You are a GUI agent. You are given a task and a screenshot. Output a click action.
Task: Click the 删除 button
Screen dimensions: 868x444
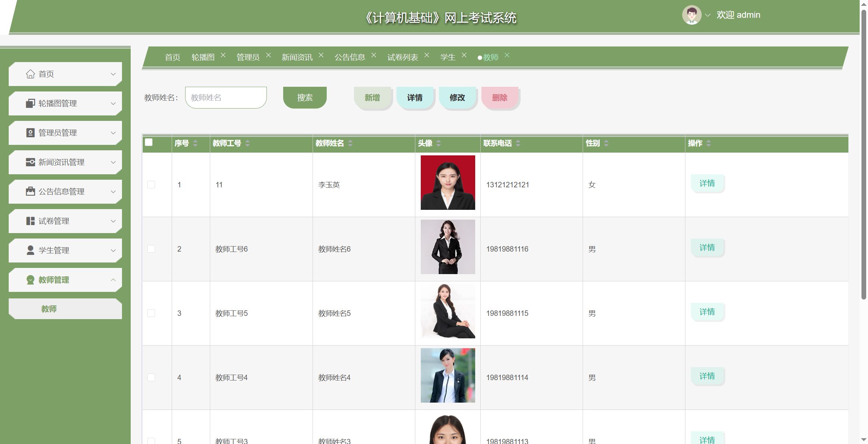[x=500, y=97]
